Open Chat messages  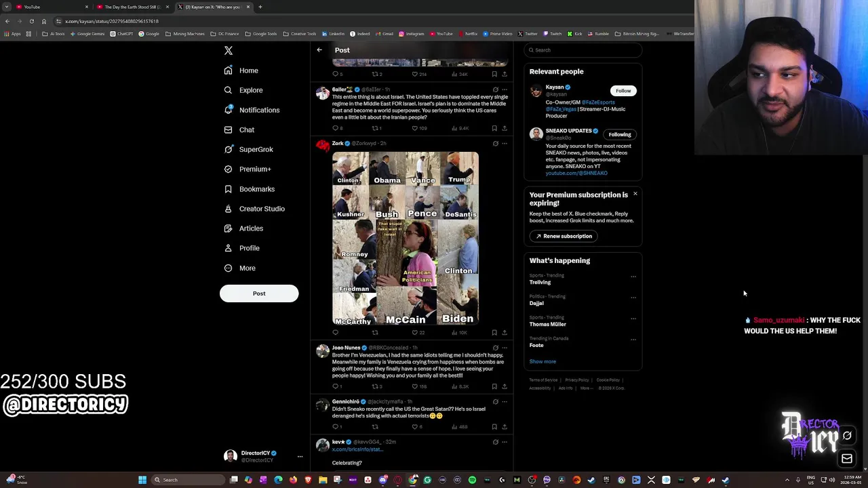click(239, 129)
